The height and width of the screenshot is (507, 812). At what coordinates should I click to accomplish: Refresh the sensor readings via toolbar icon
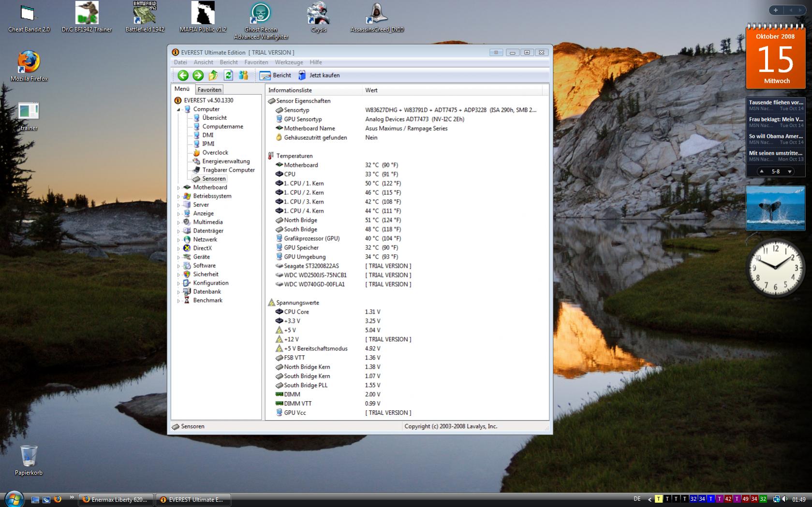pos(228,75)
